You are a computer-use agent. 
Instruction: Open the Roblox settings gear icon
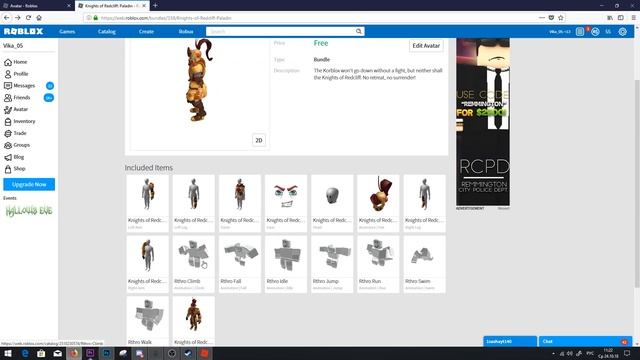coord(622,31)
